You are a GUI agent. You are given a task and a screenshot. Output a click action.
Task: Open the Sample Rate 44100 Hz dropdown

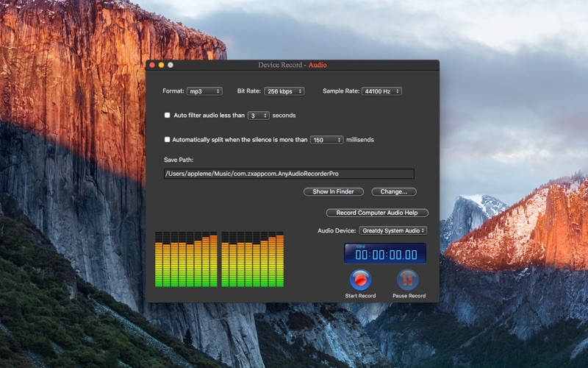click(381, 91)
